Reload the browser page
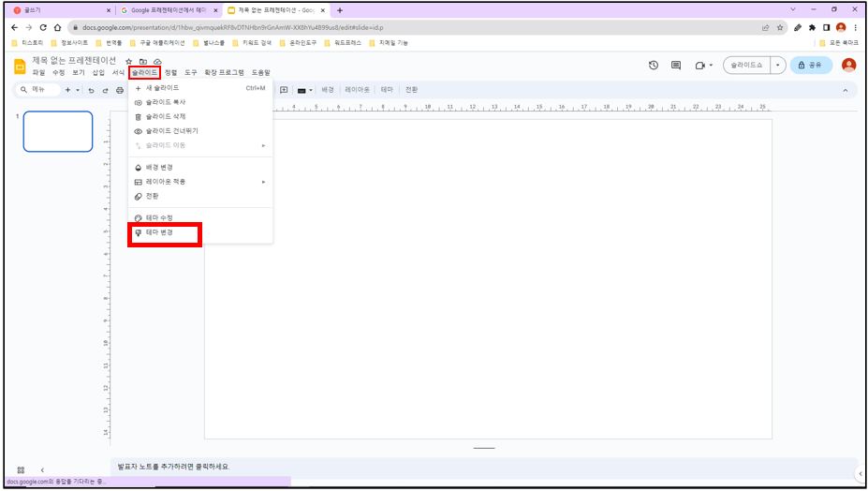Image resolution: width=868 pixels, height=491 pixels. click(43, 27)
